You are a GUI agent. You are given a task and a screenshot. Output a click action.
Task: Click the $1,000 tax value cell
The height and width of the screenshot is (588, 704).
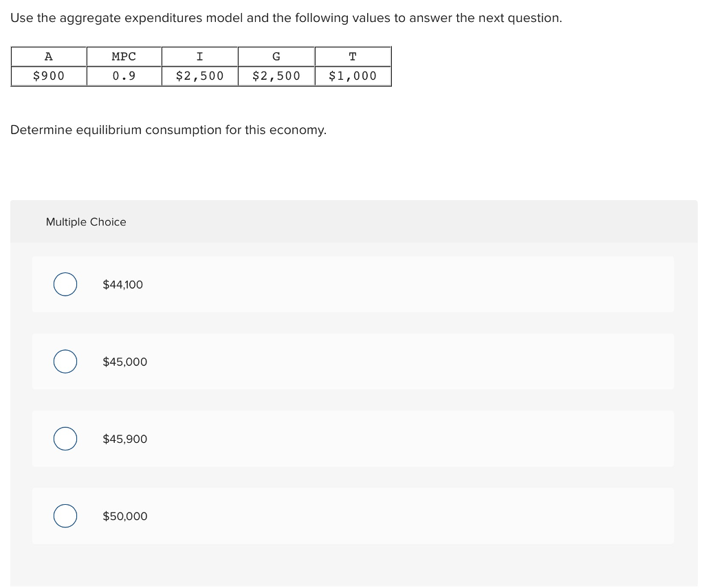click(x=352, y=76)
